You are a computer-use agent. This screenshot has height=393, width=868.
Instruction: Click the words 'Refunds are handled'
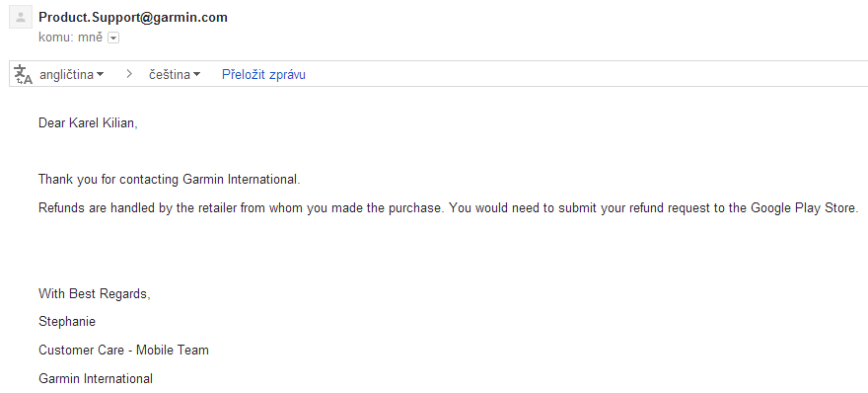[x=89, y=208]
